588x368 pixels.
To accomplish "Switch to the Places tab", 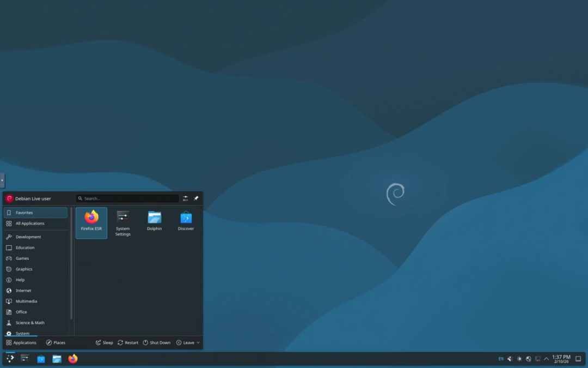I will coord(56,342).
